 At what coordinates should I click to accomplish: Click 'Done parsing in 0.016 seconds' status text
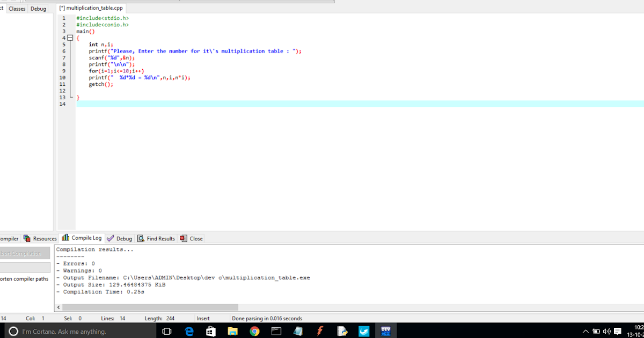(x=267, y=318)
